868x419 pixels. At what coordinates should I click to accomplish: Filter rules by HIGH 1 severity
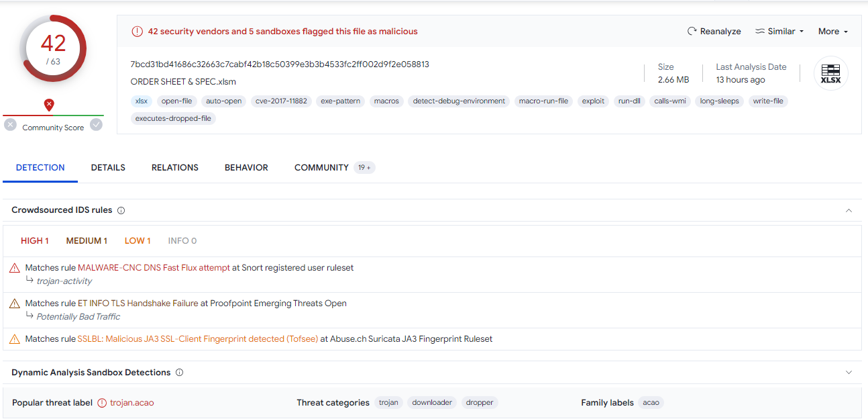[35, 240]
